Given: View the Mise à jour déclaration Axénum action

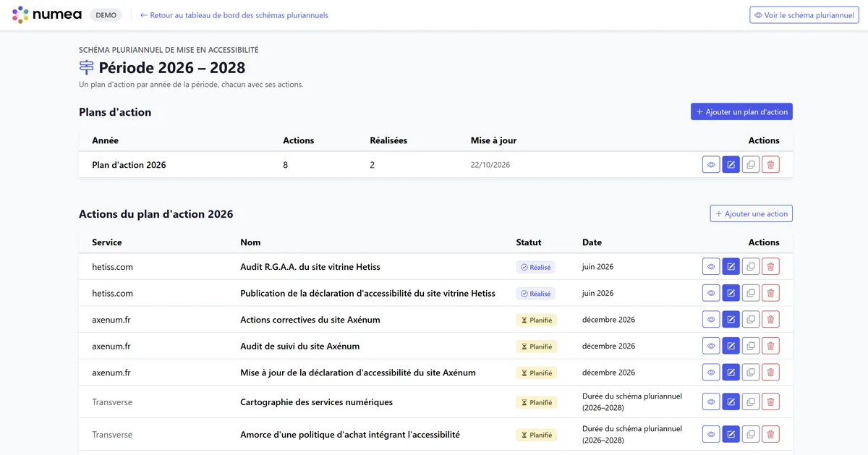Looking at the screenshot, I should click(711, 373).
